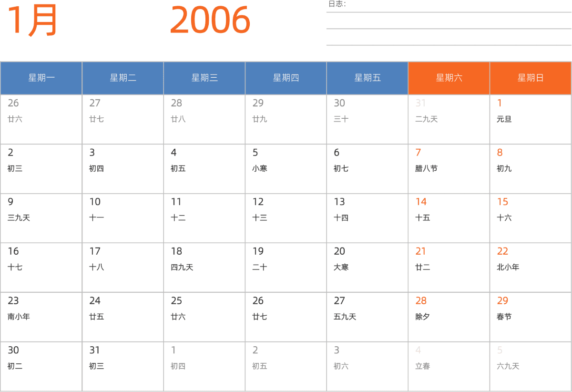Screen dimensions: 572x392
Task: Select greyed December 26 labeled 廿六
Action: [x=41, y=119]
